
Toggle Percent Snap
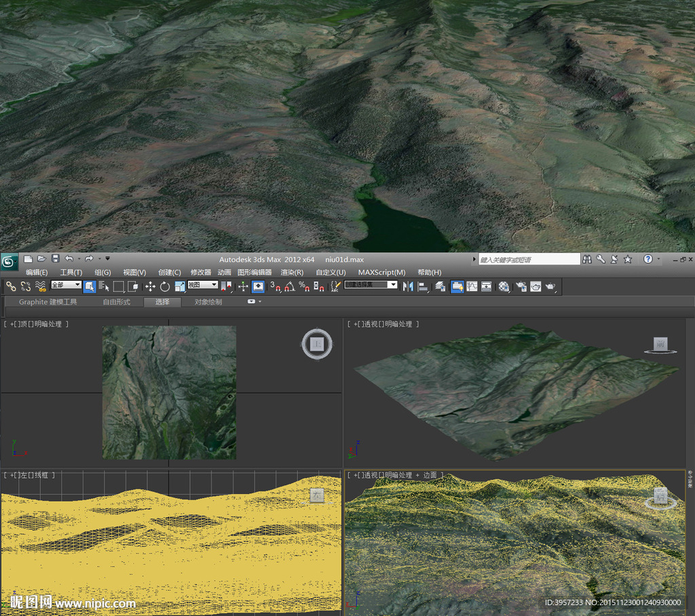click(x=304, y=287)
